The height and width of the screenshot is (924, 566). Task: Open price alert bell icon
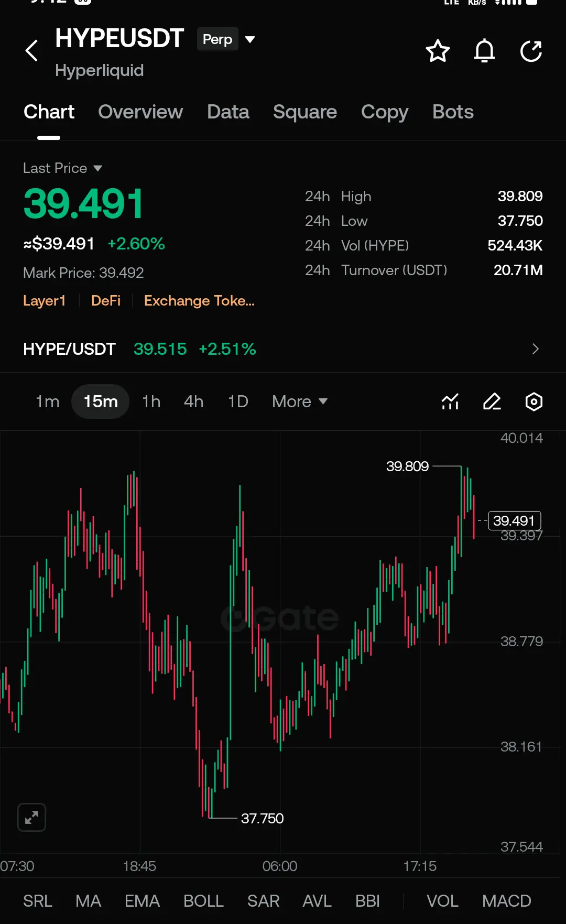484,51
